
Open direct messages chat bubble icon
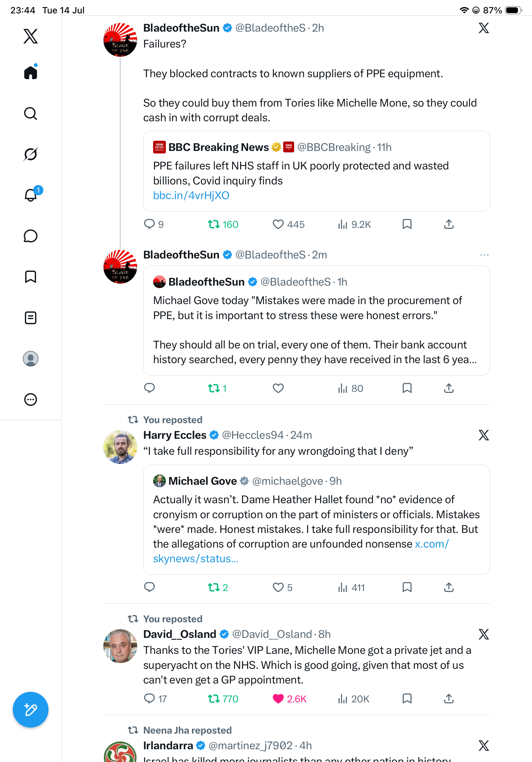point(31,236)
